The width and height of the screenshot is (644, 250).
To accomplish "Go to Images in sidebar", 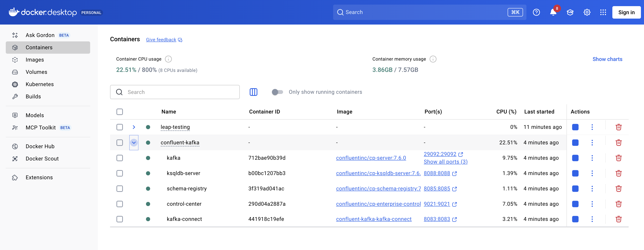I will coord(48,60).
